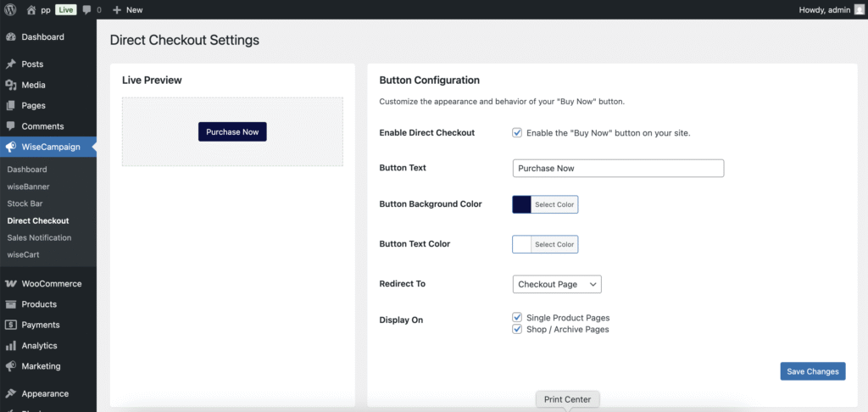Click the Live status badge
Image resolution: width=868 pixels, height=412 pixels.
[66, 9]
